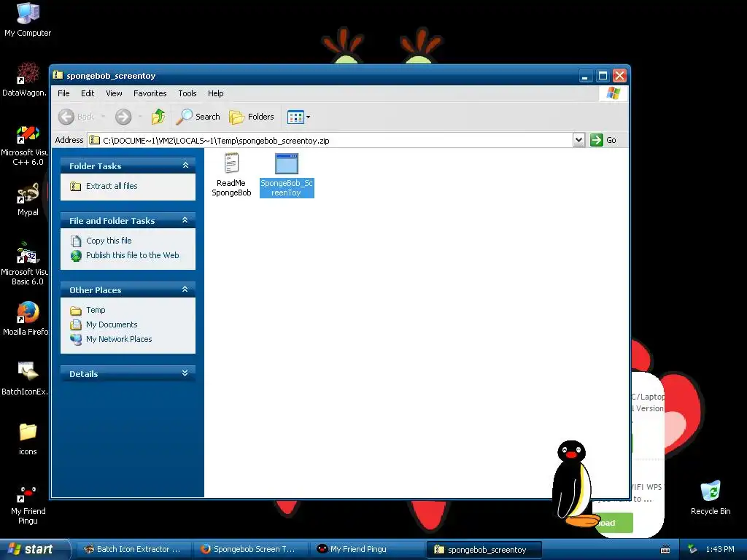Select the Recycle Bin desktop icon
This screenshot has height=560, width=747.
(x=711, y=497)
